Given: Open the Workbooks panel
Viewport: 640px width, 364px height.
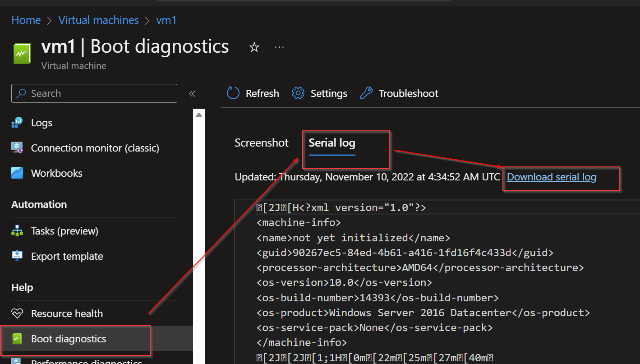Looking at the screenshot, I should 56,173.
